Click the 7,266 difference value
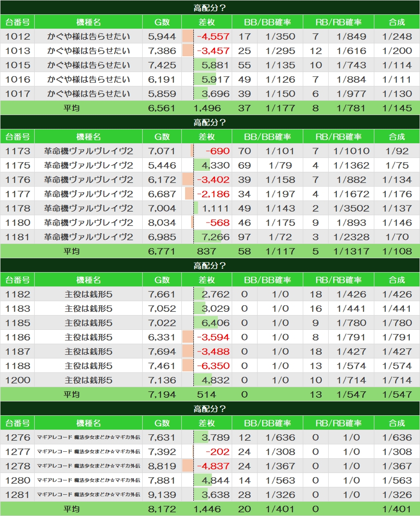The height and width of the screenshot is (516, 420). coord(216,237)
